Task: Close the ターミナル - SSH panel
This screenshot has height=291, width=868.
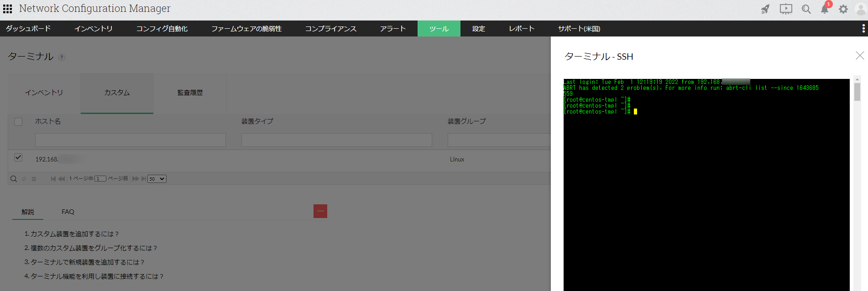Action: coord(860,56)
